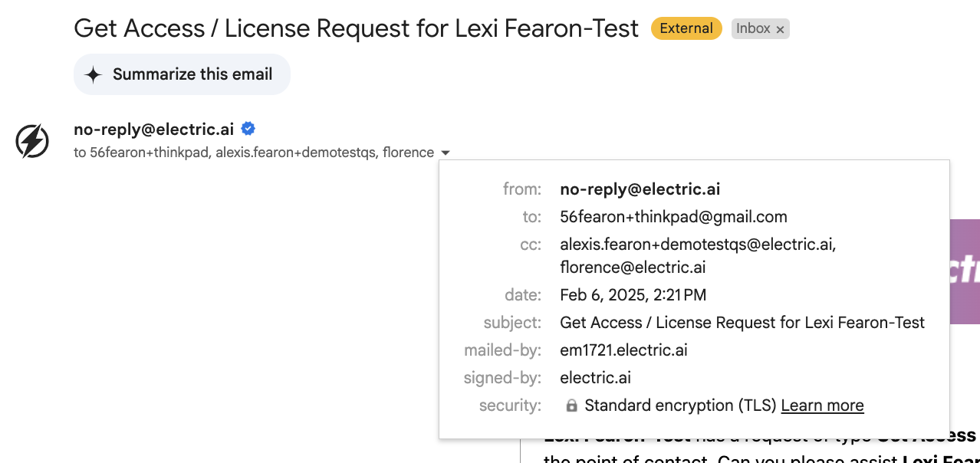Click the purple Electric banner image
Image resolution: width=980 pixels, height=463 pixels.
[x=964, y=271]
